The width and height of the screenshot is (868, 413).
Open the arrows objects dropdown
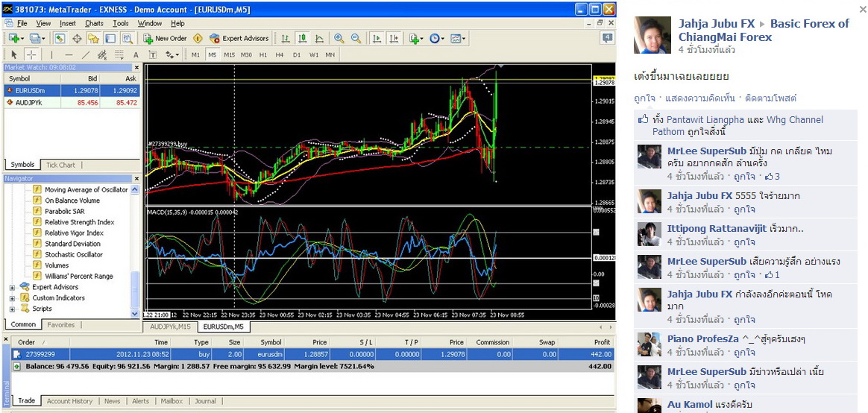(x=172, y=55)
